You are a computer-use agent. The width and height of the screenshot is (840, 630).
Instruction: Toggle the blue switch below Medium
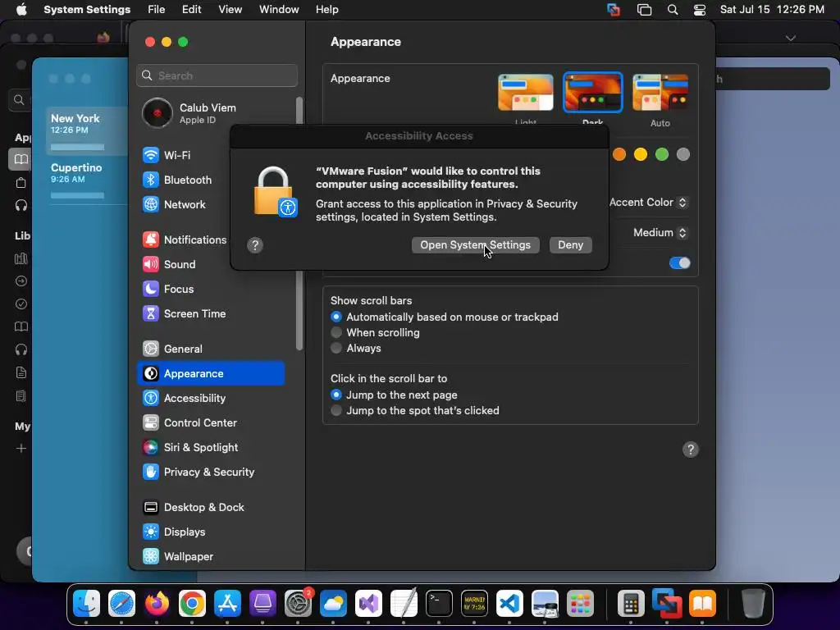coord(680,263)
